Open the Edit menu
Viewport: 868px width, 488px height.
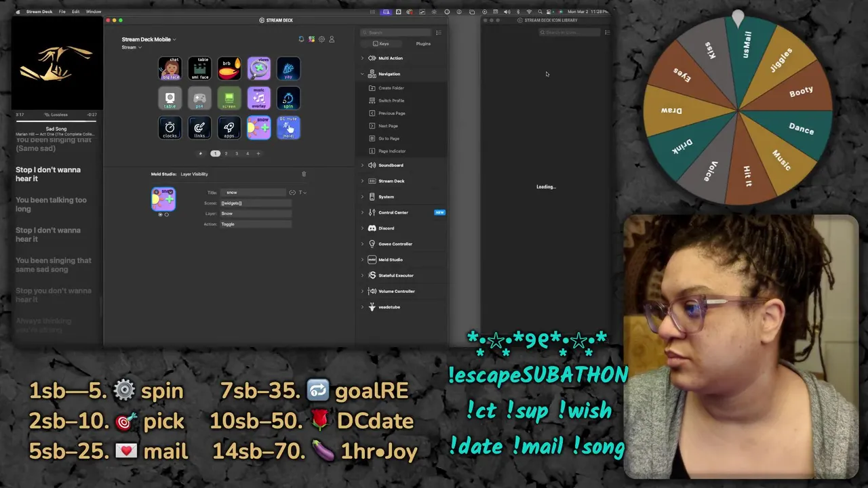[x=75, y=12]
